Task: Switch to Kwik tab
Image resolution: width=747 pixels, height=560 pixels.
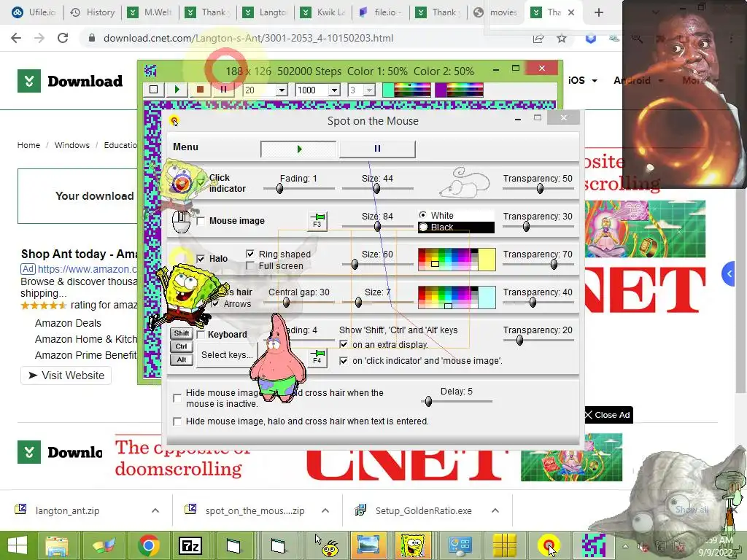Action: click(323, 12)
